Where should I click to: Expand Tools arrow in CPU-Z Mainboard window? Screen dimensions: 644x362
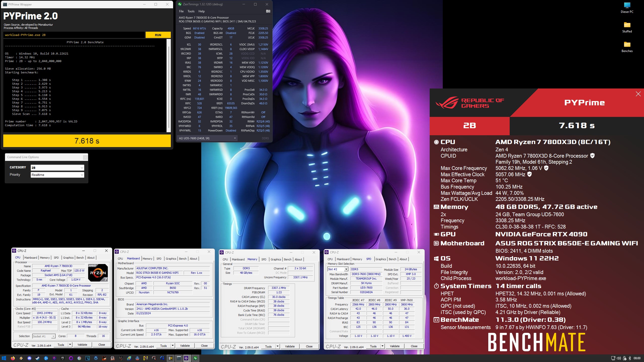tap(173, 346)
